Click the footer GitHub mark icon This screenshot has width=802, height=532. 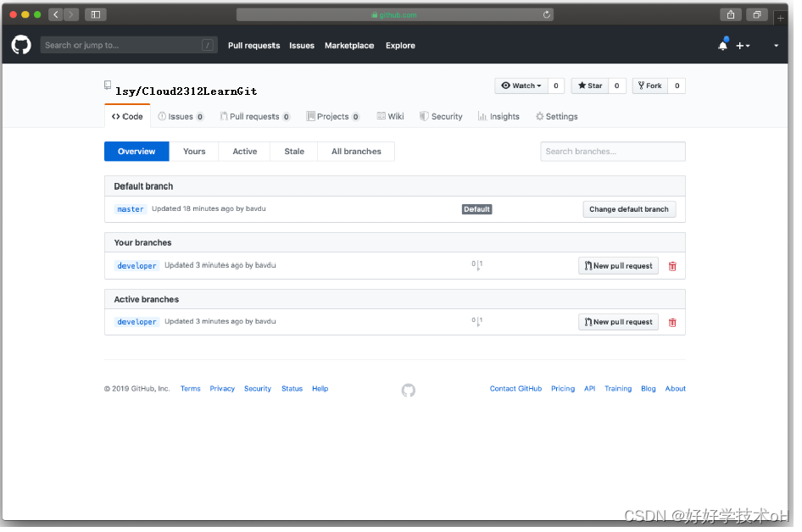pyautogui.click(x=408, y=391)
